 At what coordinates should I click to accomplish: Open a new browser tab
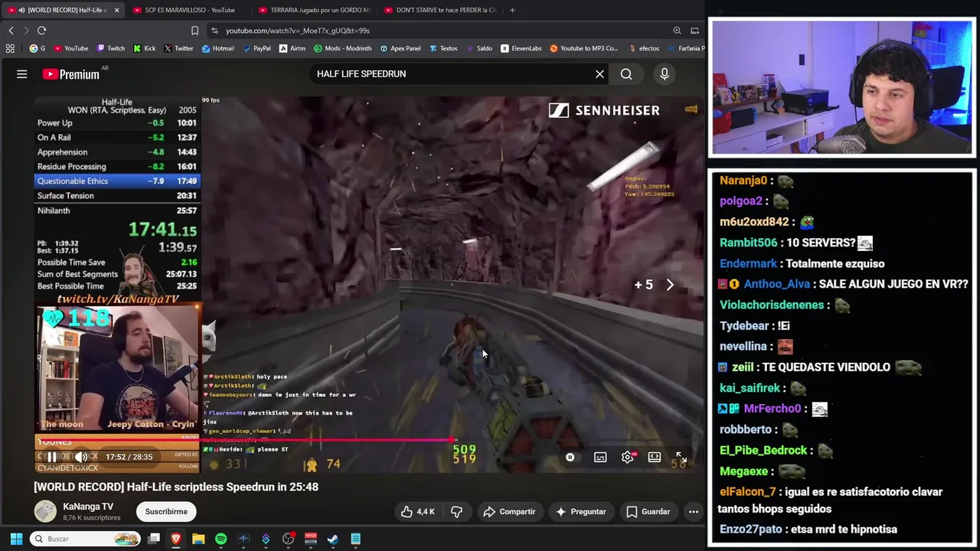[x=512, y=10]
